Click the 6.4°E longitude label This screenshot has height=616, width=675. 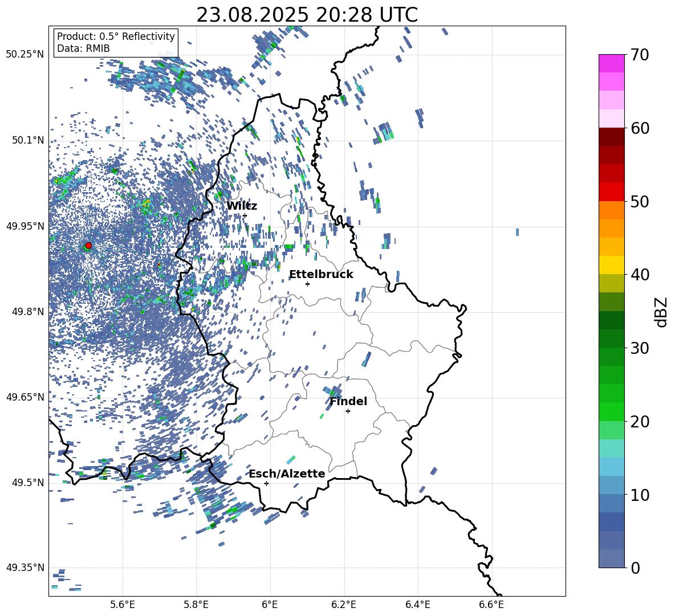tap(417, 605)
